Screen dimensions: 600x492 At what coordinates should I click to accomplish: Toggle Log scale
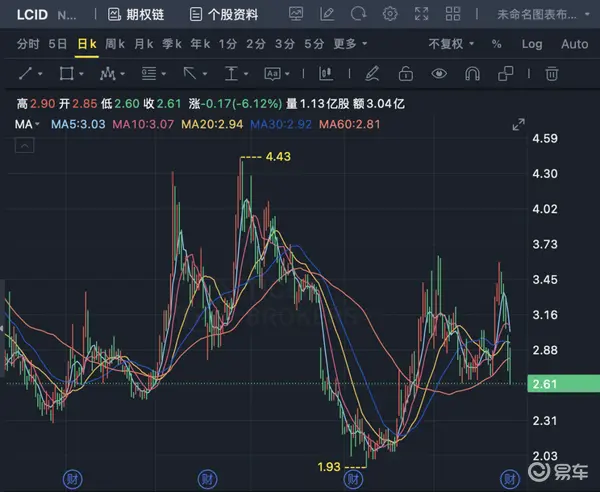(x=532, y=44)
